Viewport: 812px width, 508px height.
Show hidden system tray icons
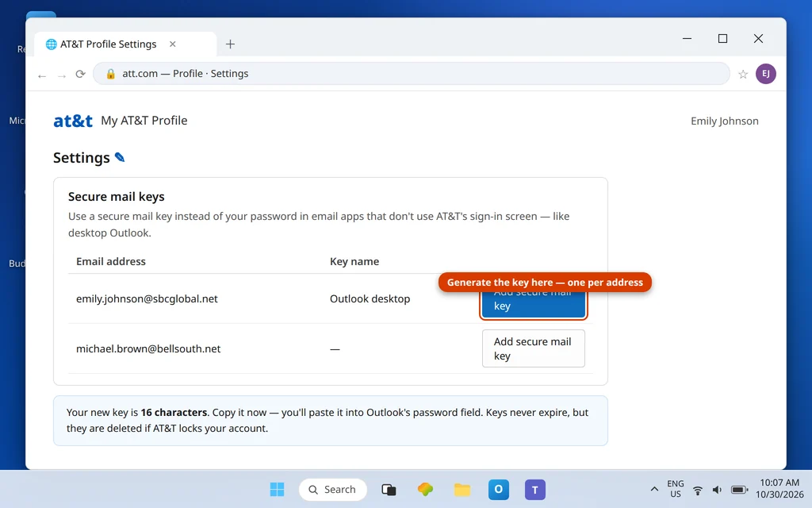654,489
